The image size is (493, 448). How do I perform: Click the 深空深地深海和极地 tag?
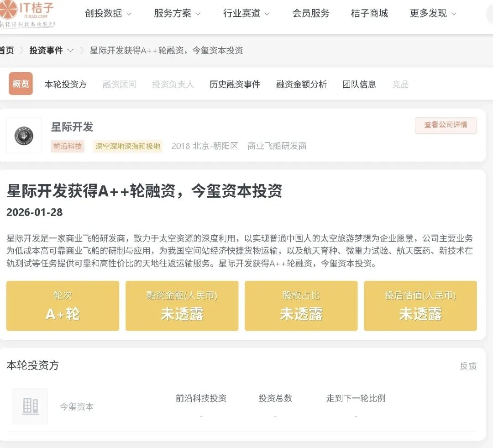[128, 146]
